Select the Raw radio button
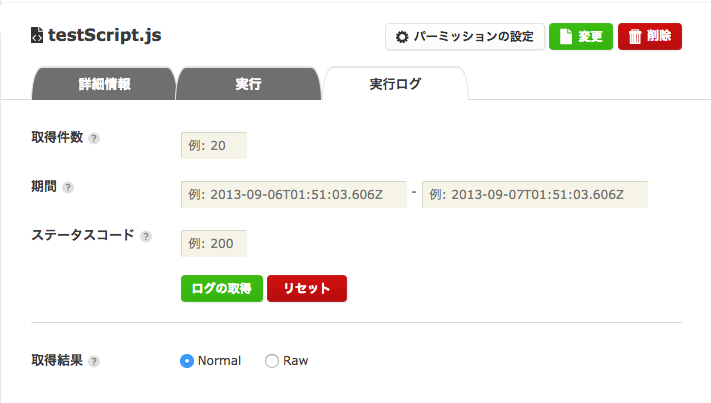The width and height of the screenshot is (711, 403). (272, 361)
